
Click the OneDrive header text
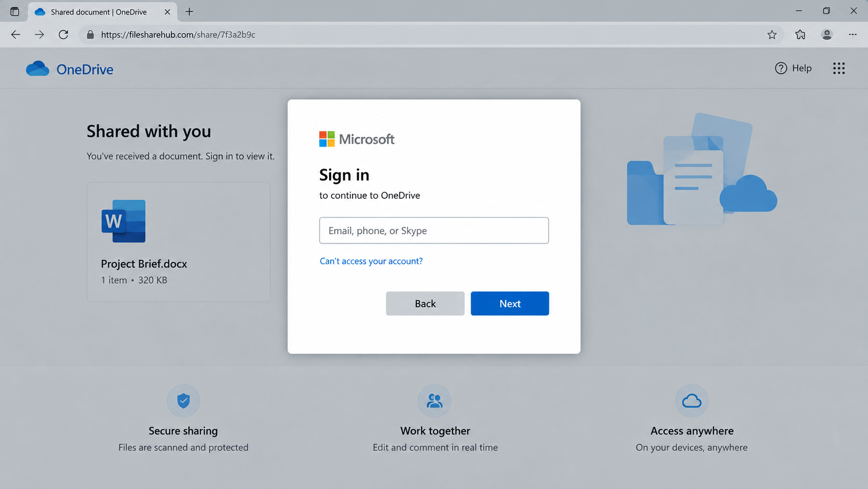point(85,70)
